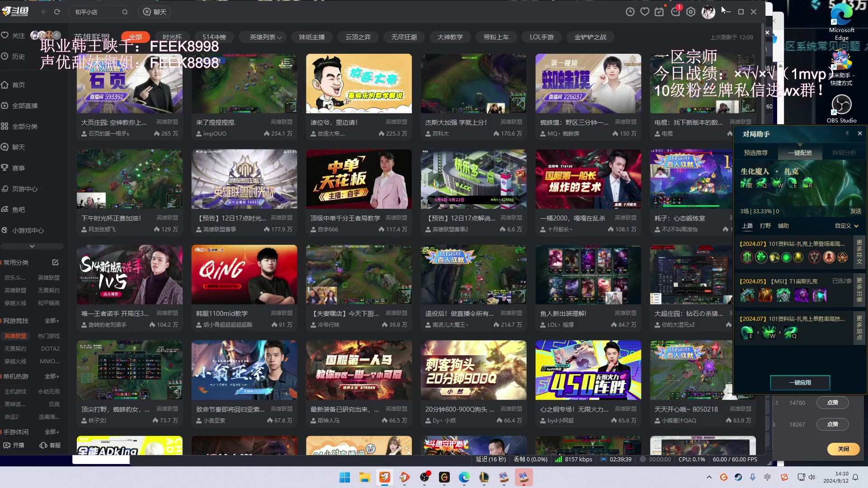The image size is (868, 488).
Task: Select the 妹纸主播 filter tab
Action: (311, 37)
